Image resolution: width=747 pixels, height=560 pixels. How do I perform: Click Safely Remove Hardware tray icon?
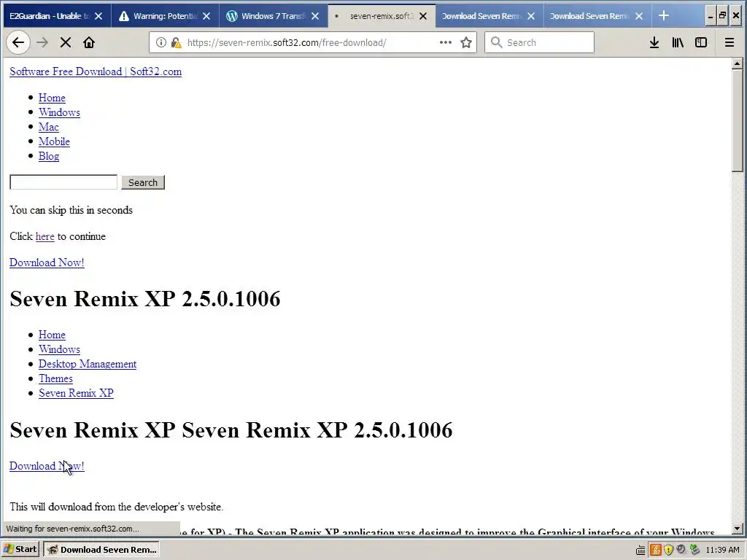tap(694, 550)
